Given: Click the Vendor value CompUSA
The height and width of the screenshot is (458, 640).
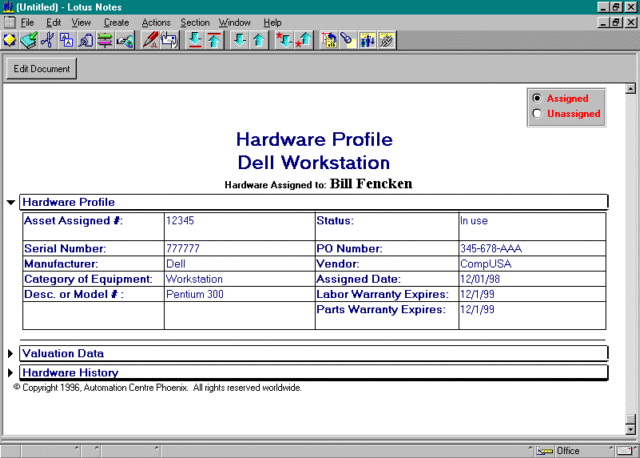Looking at the screenshot, I should pyautogui.click(x=486, y=264).
